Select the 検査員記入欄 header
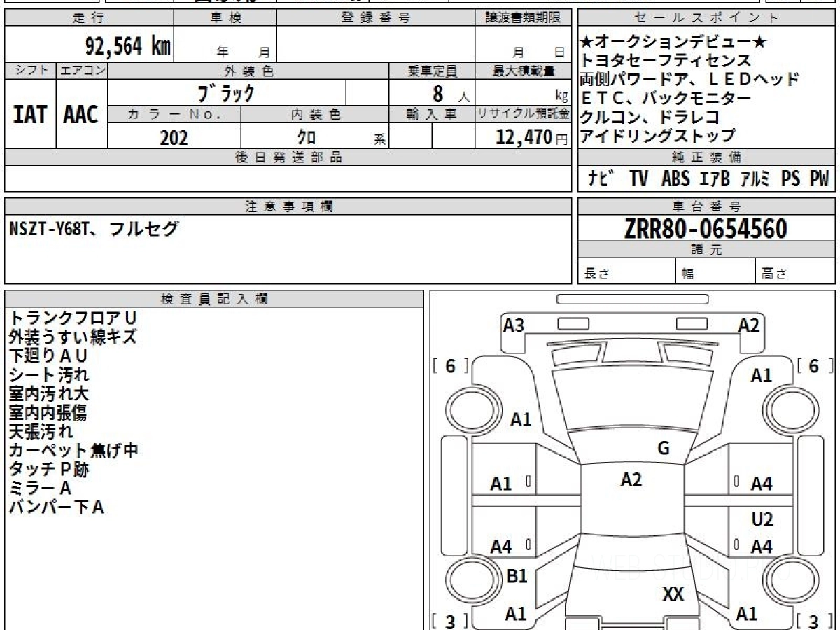The image size is (840, 630). (214, 299)
